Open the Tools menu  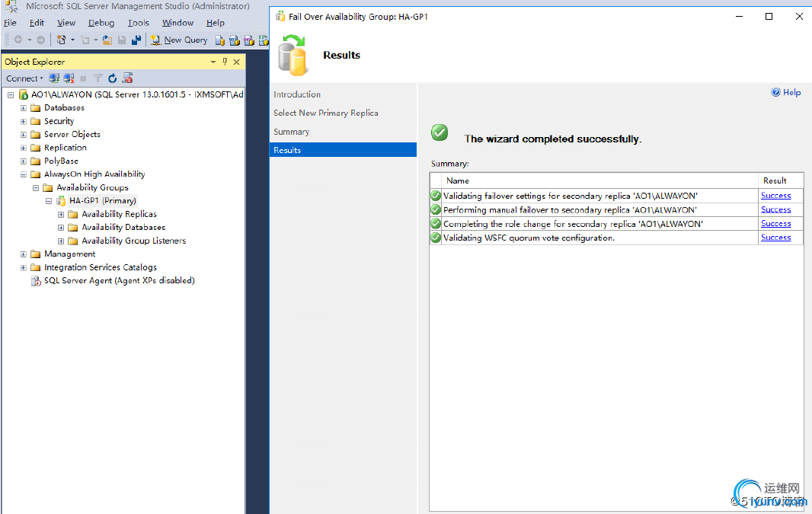(139, 23)
